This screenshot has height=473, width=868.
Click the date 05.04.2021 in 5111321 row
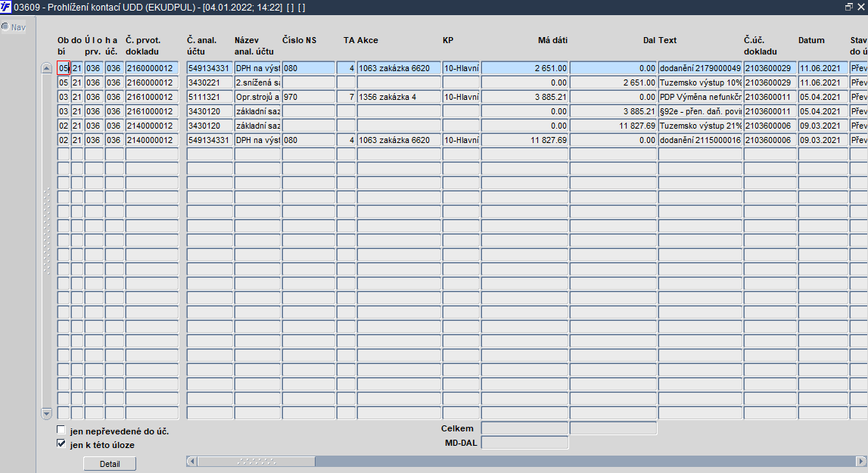(823, 97)
